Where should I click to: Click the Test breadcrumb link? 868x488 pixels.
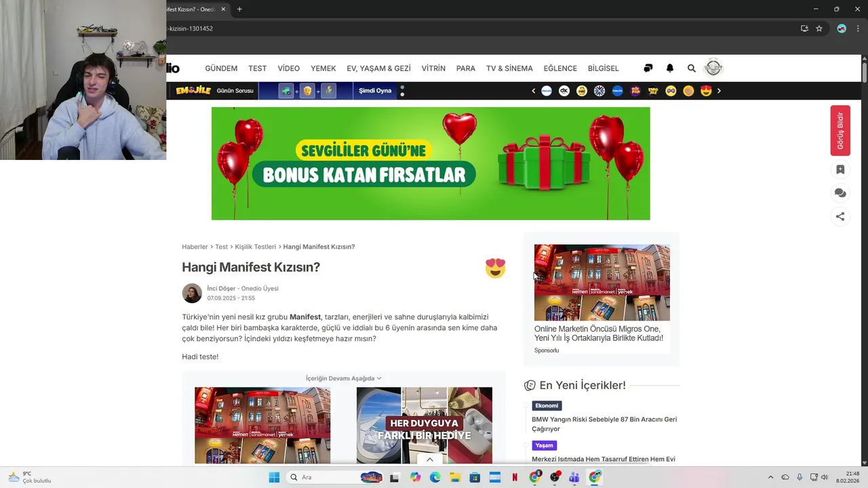click(x=222, y=247)
